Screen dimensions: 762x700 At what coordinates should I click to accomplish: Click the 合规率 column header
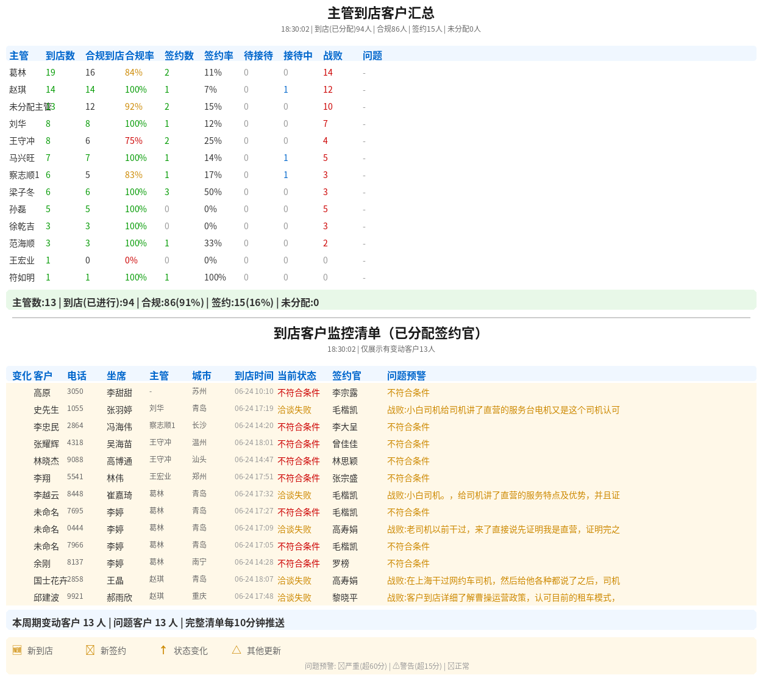(x=140, y=55)
